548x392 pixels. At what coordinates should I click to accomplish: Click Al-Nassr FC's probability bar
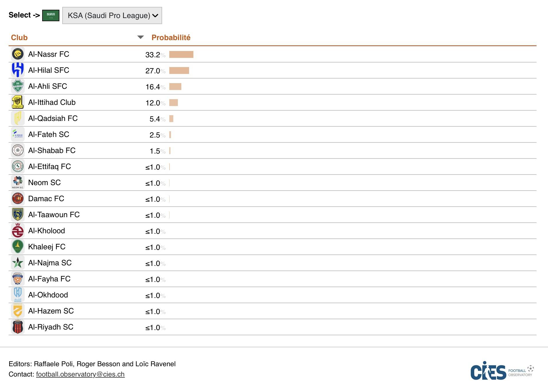point(181,54)
